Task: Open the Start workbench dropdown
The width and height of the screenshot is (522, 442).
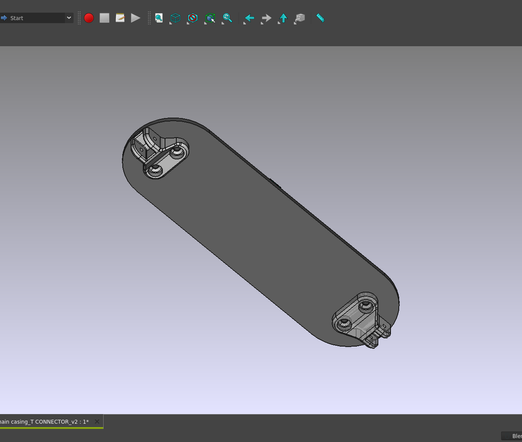Action: pos(36,18)
